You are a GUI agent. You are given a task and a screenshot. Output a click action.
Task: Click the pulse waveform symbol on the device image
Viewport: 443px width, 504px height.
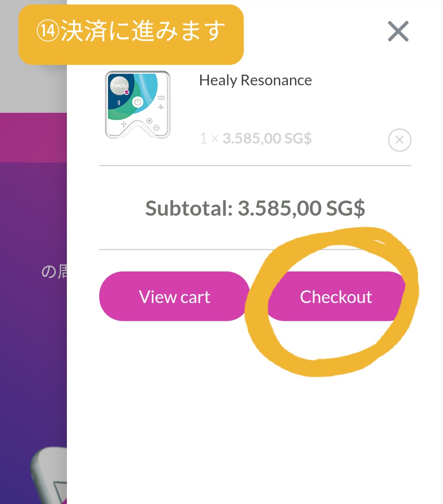[161, 107]
